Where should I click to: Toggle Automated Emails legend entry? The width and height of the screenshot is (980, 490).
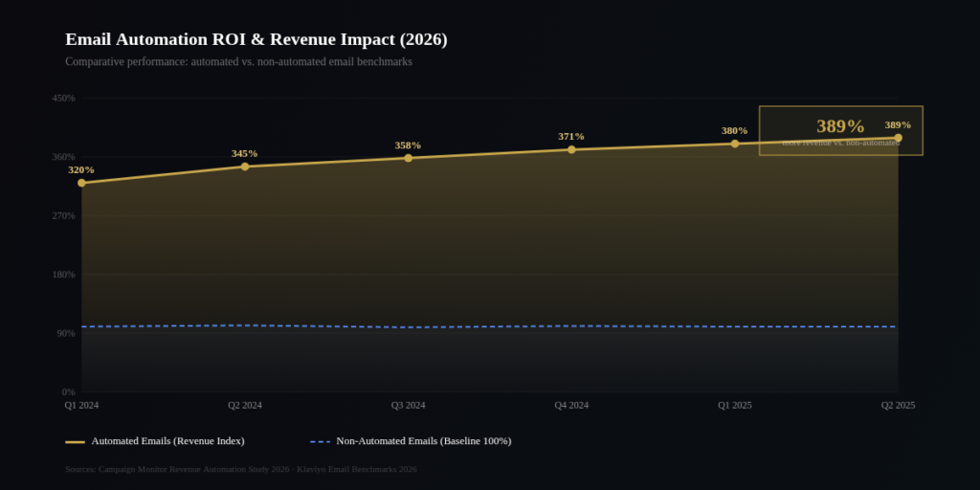(155, 441)
